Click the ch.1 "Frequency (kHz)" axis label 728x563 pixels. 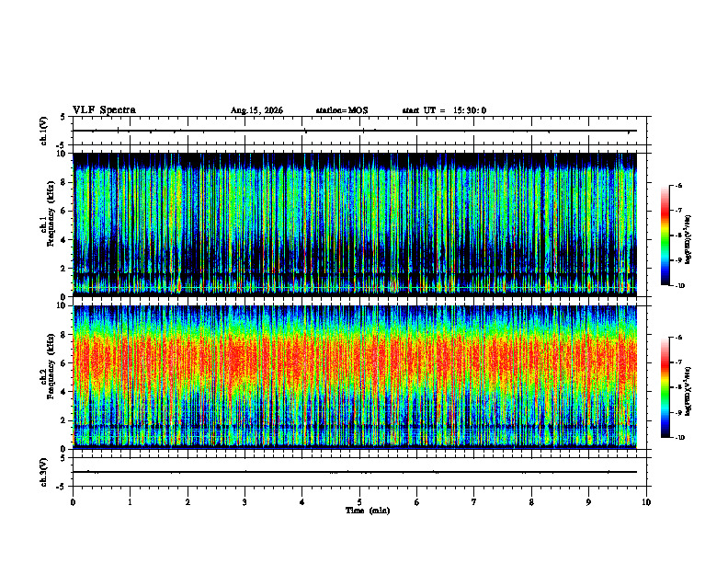coord(51,214)
